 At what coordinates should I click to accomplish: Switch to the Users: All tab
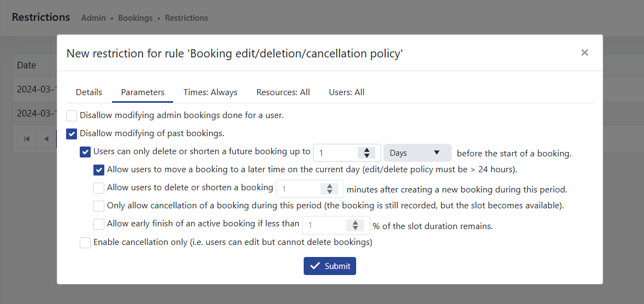click(346, 92)
